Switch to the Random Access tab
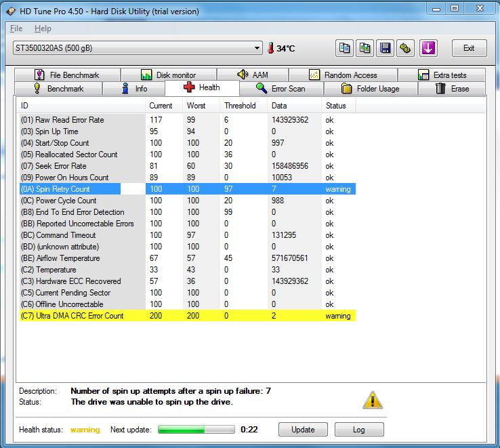The image size is (500, 448). (x=343, y=75)
